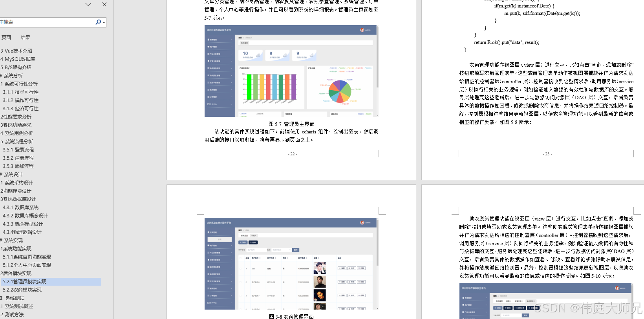Focus the document search input field
The image size is (644, 319).
pyautogui.click(x=47, y=22)
